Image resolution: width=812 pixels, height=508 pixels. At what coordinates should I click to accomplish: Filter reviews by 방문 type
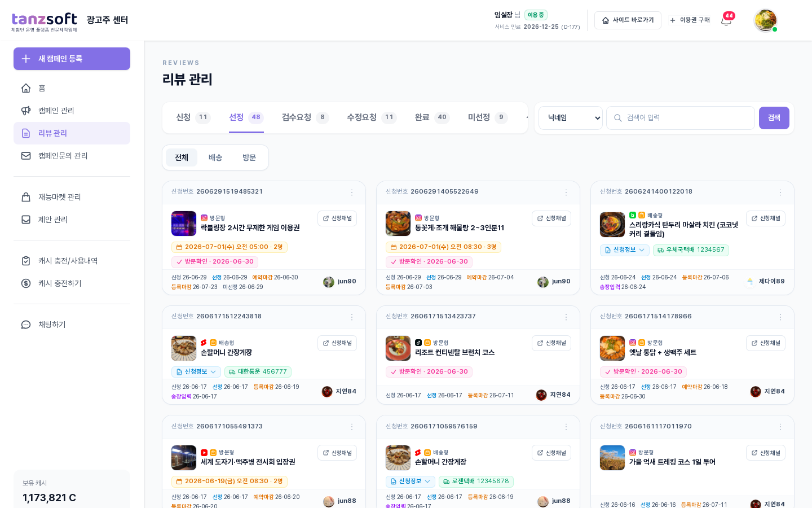tap(249, 157)
